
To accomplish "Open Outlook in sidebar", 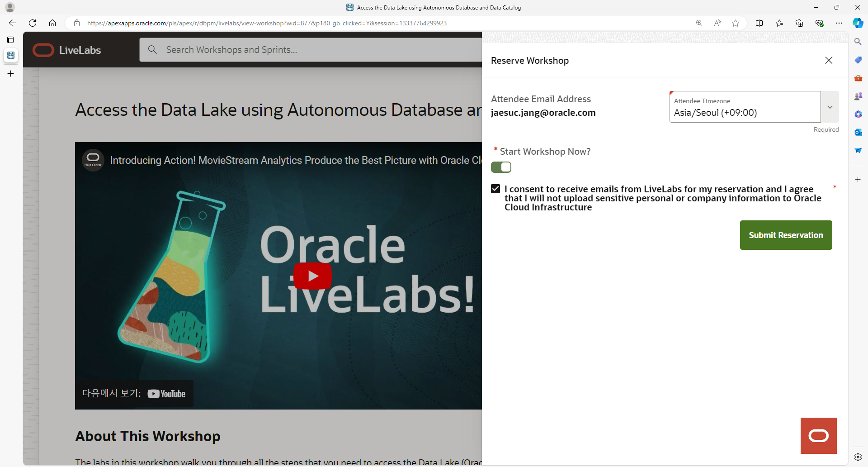I will 858,132.
